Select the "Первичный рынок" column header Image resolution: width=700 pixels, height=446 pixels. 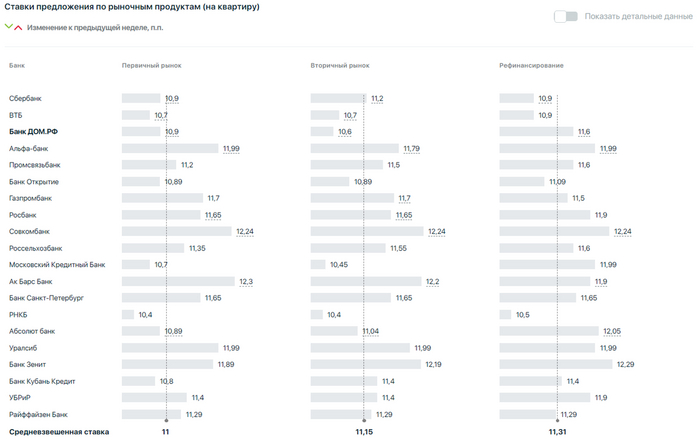[151, 65]
